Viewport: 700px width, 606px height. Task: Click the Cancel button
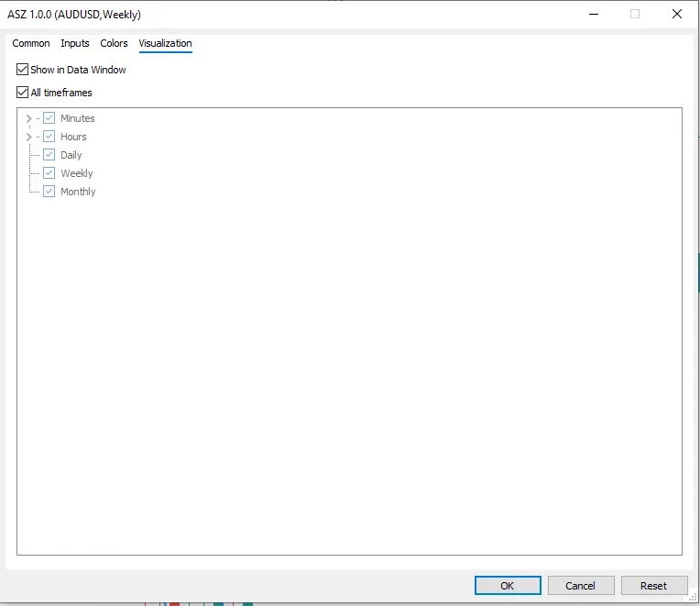(x=581, y=586)
